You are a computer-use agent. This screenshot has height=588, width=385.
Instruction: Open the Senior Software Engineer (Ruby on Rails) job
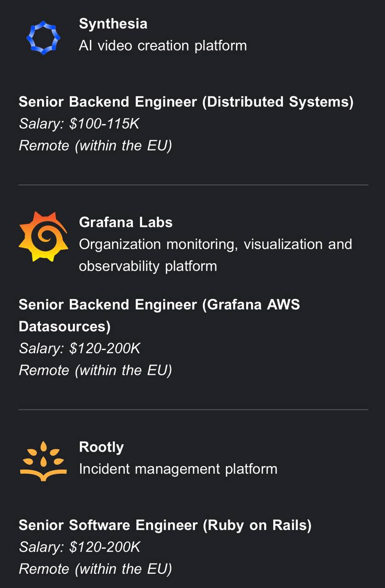165,525
